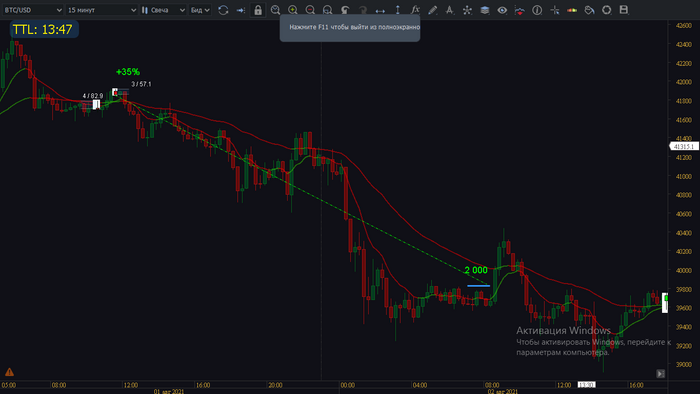Click the 41315.1 current price tag
The width and height of the screenshot is (700, 394).
coord(683,146)
